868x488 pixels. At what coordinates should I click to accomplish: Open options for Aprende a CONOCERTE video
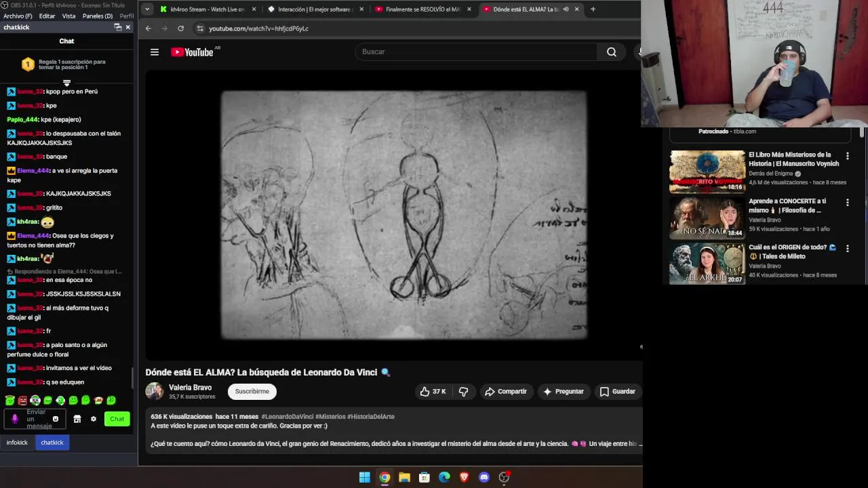[847, 203]
